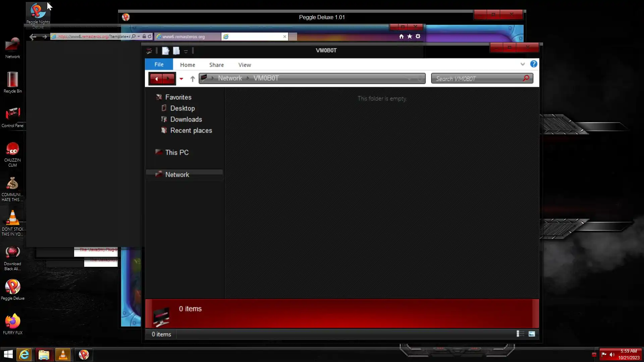Viewport: 644px width, 362px height.
Task: Click the Search VM0B0T input field
Action: coord(476,79)
